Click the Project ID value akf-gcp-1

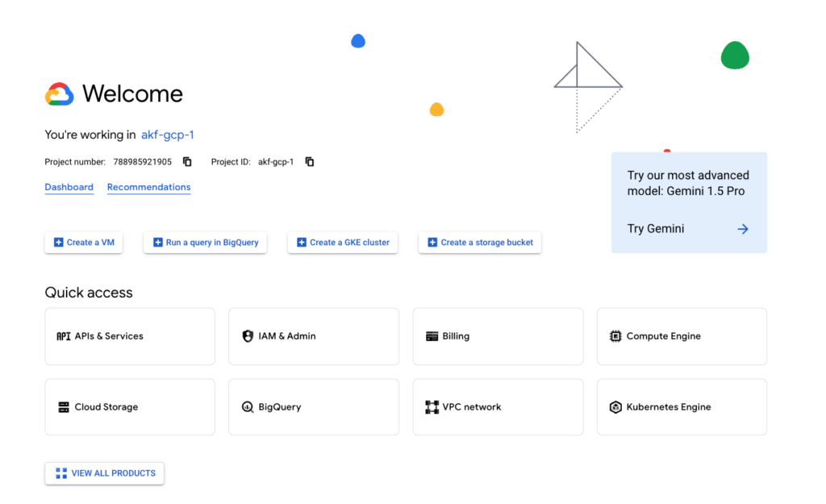pyautogui.click(x=276, y=161)
